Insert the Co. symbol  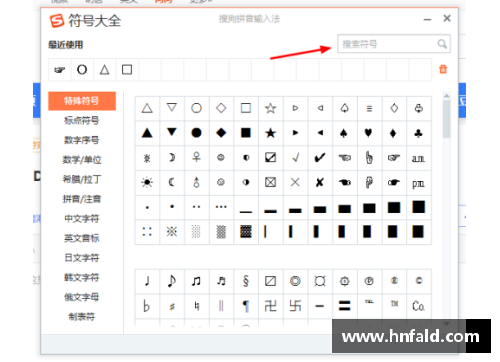[418, 306]
